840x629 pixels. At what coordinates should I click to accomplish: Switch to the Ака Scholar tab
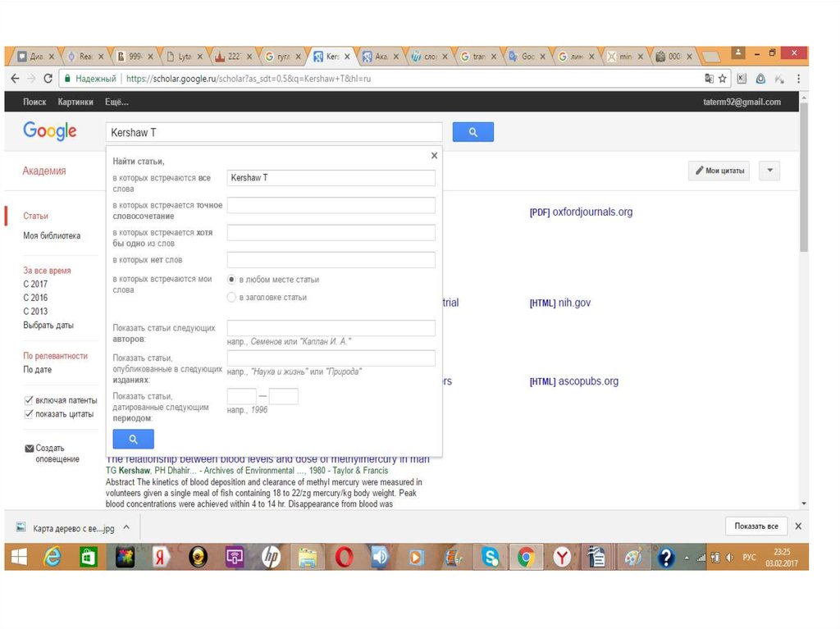381,57
